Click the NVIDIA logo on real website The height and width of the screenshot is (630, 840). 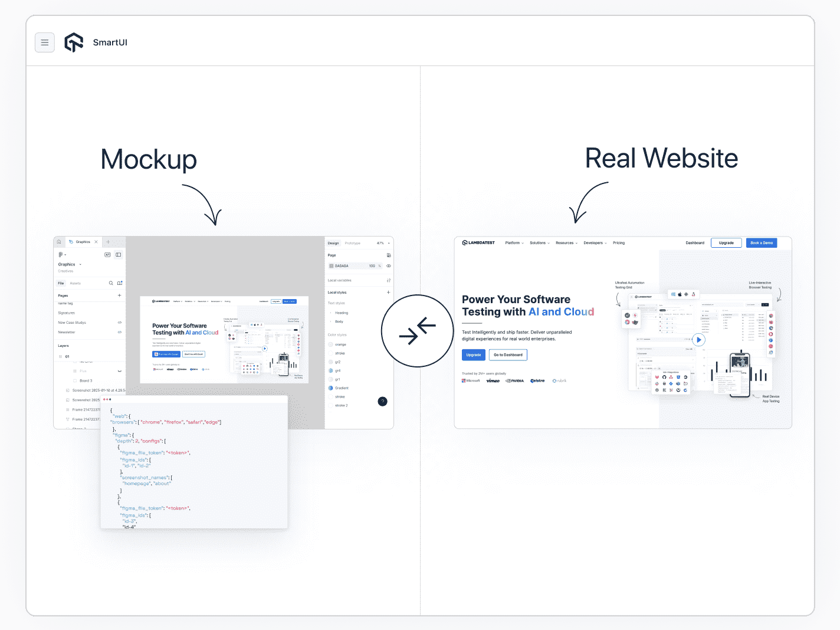pos(515,381)
